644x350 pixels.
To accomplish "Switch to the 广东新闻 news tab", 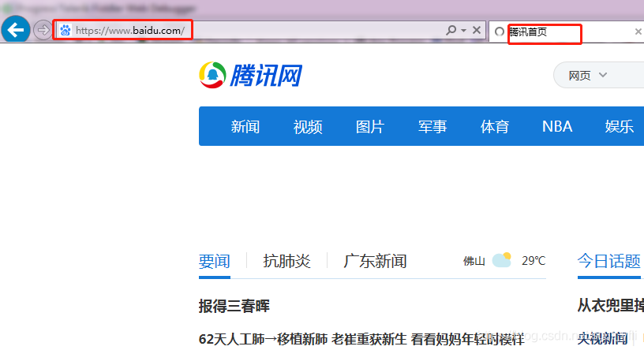I will pyautogui.click(x=375, y=261).
